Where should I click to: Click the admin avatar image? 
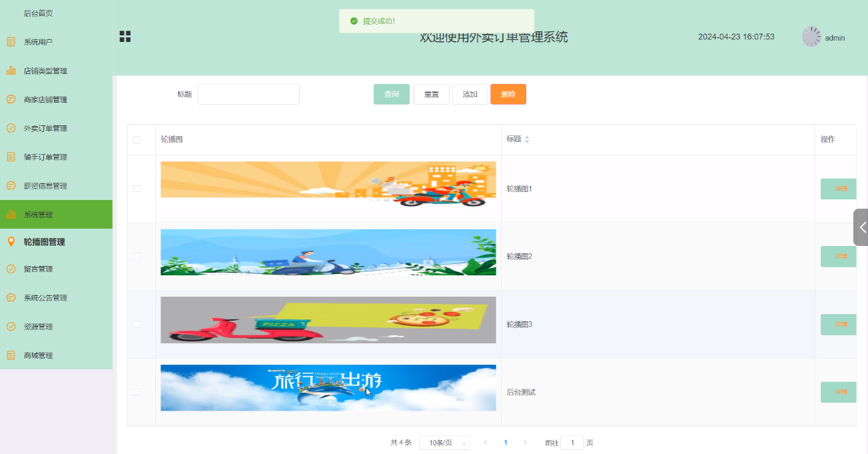(x=811, y=37)
